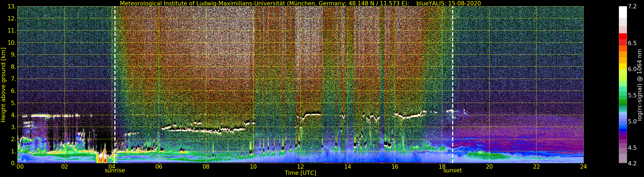
Task: Click the white dashed sunrise marker line
Action: click(x=115, y=85)
